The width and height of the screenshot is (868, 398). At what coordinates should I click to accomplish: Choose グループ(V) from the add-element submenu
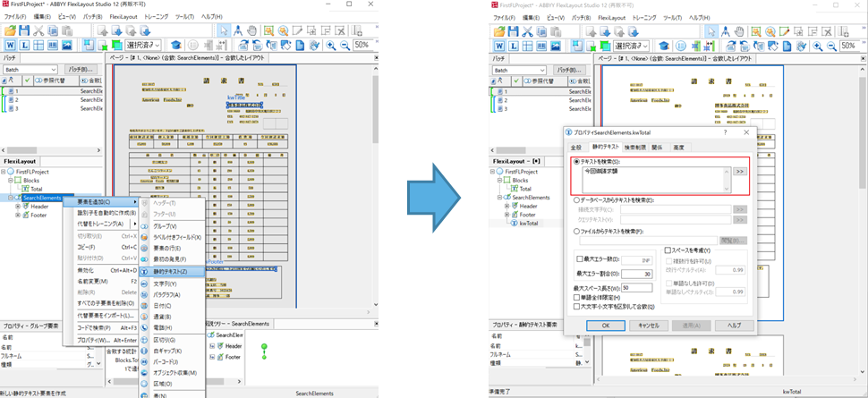pyautogui.click(x=172, y=226)
